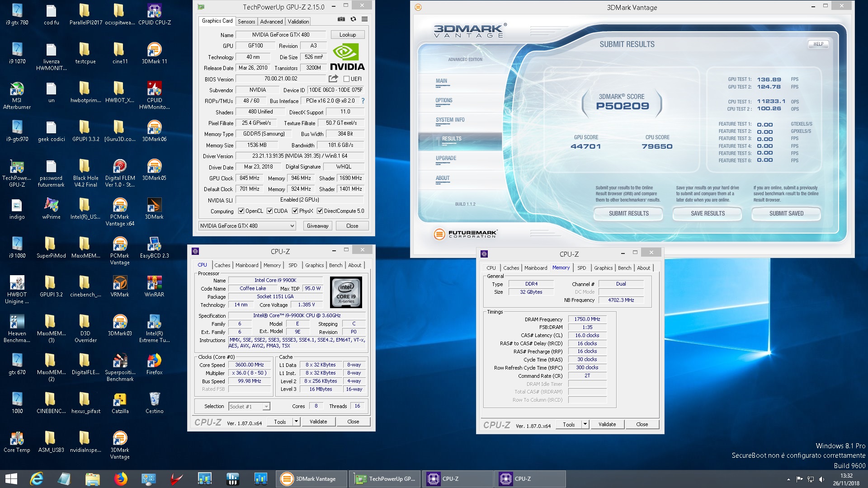The image size is (868, 488).
Task: Click the Driver Version value in GPU-Z
Action: (300, 156)
